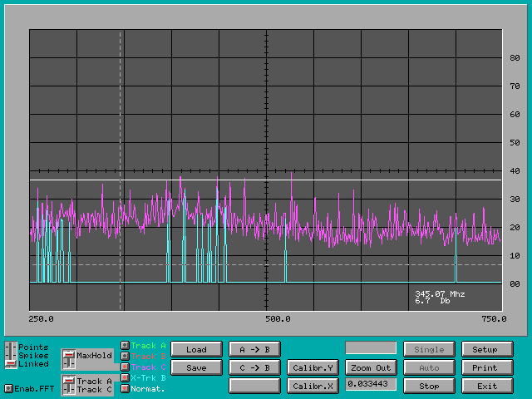Switch the MaxHold slide switch
Viewport: 532px width, 399px height.
point(69,359)
